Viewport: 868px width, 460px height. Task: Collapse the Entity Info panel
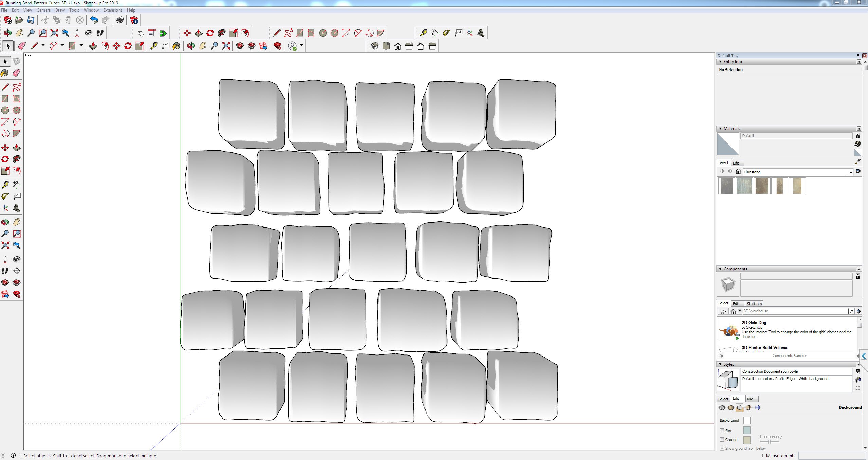tap(721, 61)
